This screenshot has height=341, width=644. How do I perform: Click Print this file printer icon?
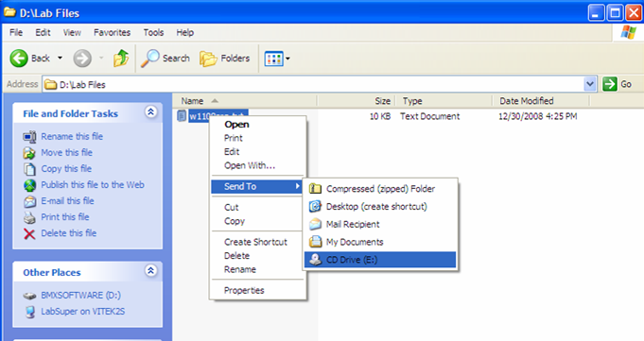29,217
